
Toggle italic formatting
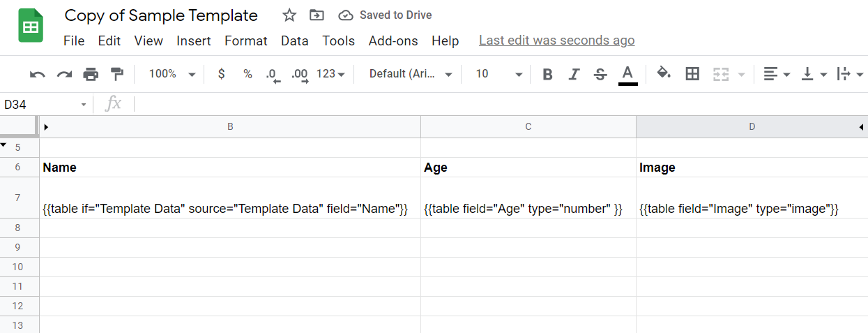574,74
